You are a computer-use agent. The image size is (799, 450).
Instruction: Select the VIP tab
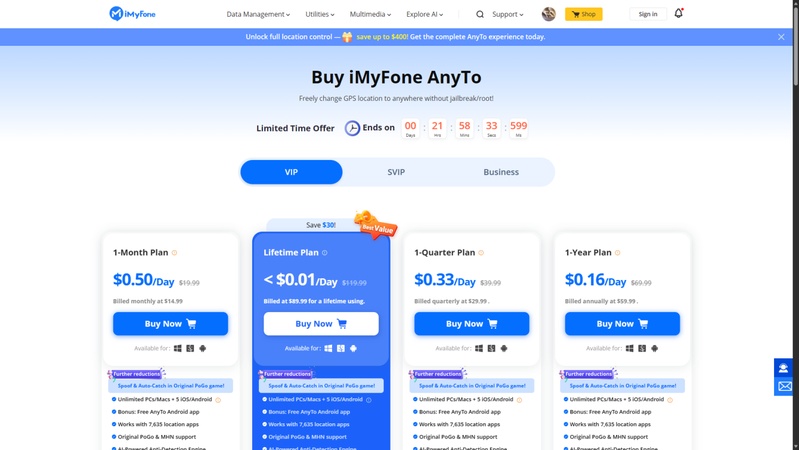coord(291,172)
